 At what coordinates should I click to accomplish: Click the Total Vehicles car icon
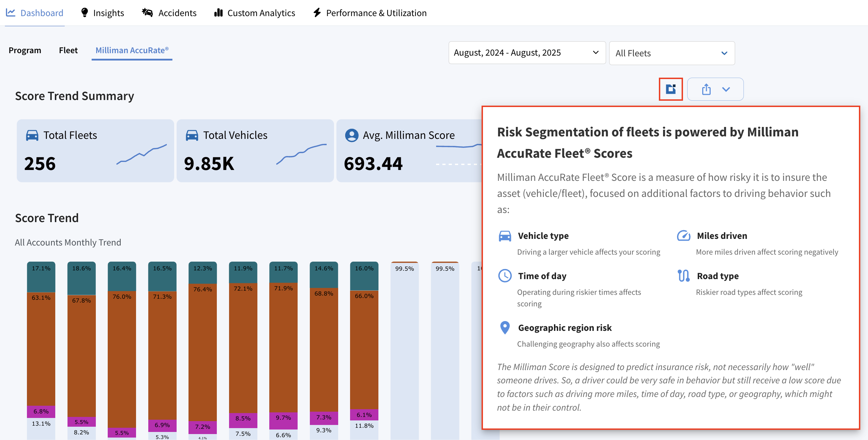[x=192, y=135]
